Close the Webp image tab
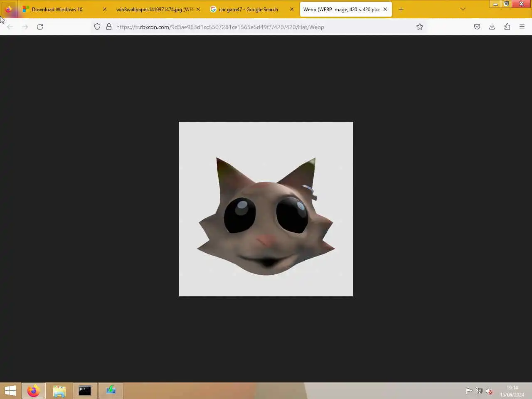The width and height of the screenshot is (532, 399). (x=385, y=9)
